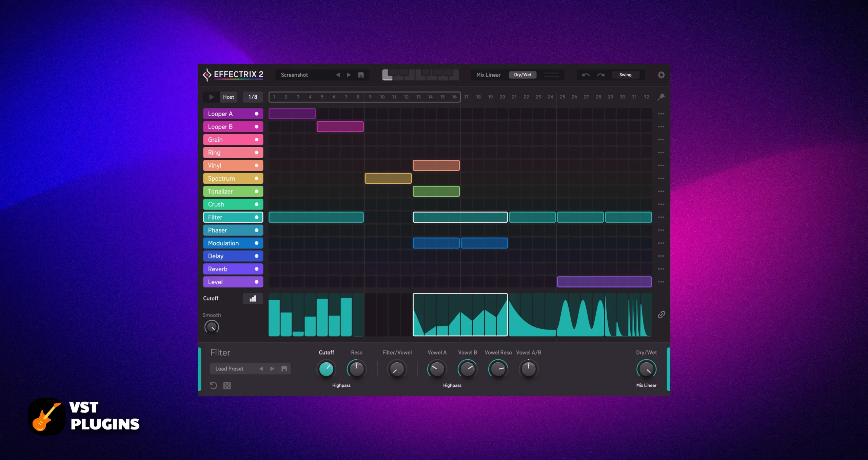Select the Reverb effect track
Viewport: 868px width, 460px height.
click(x=233, y=269)
